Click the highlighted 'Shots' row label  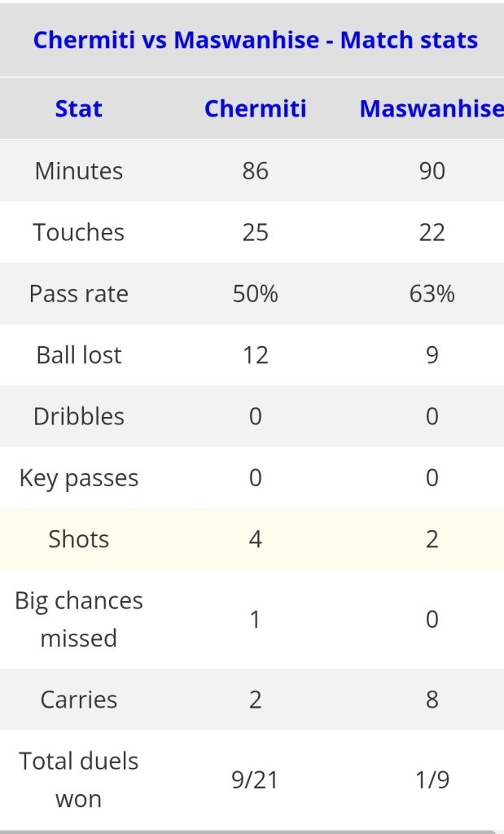[79, 539]
